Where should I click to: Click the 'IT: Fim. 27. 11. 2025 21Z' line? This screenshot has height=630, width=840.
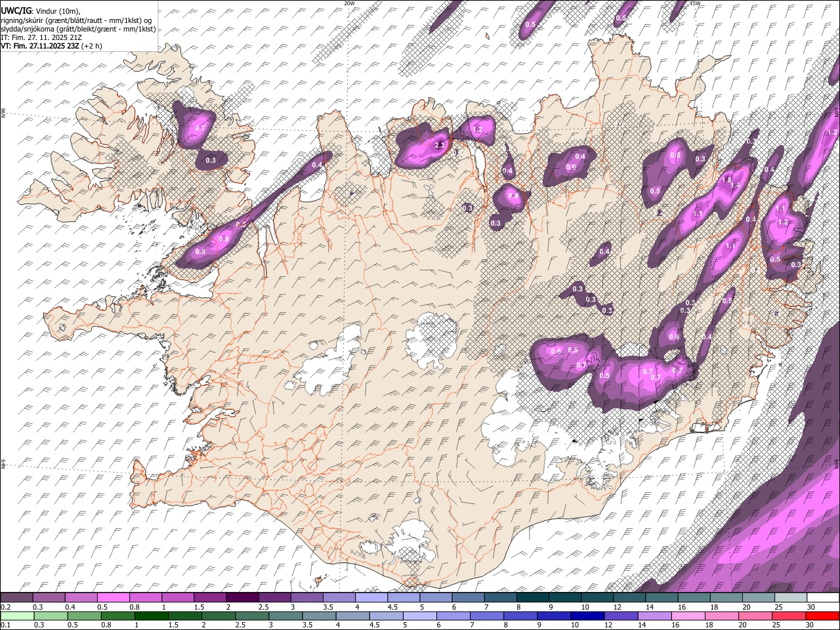coord(41,37)
